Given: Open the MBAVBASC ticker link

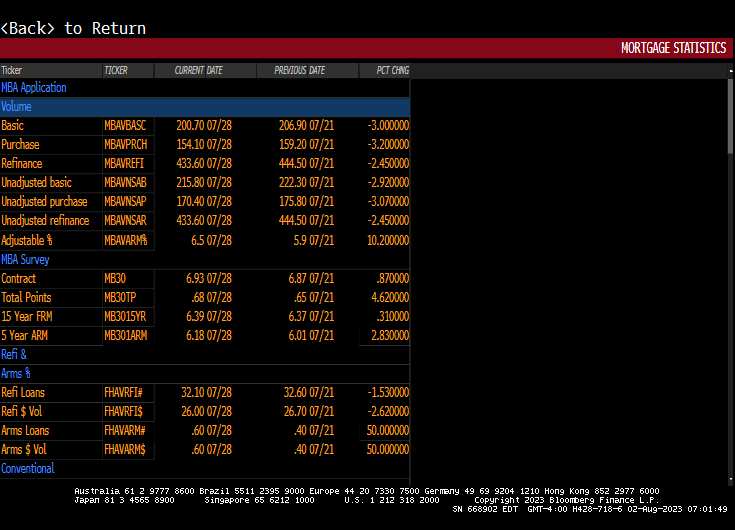Looking at the screenshot, I should pos(125,126).
